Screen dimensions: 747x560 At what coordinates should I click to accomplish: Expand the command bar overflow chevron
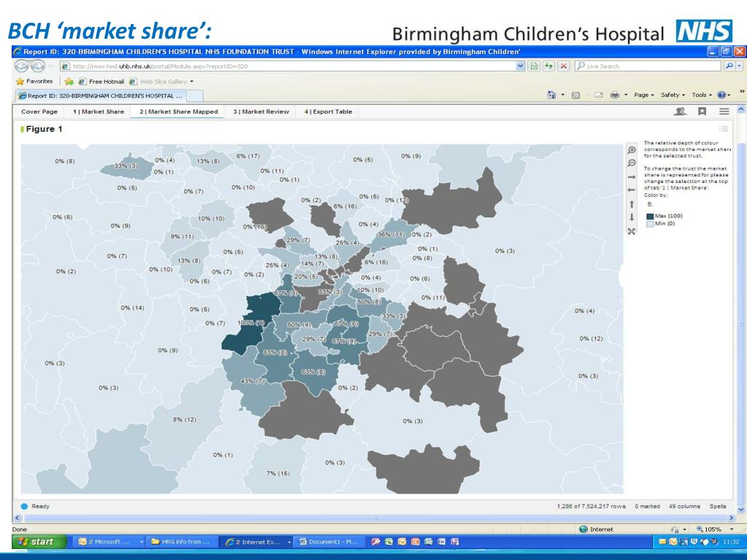(x=742, y=91)
